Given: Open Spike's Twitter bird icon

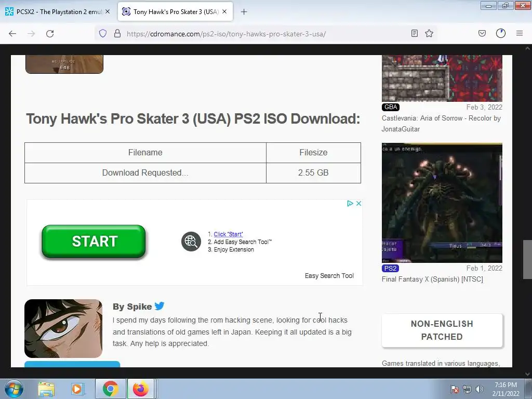Looking at the screenshot, I should tap(159, 306).
